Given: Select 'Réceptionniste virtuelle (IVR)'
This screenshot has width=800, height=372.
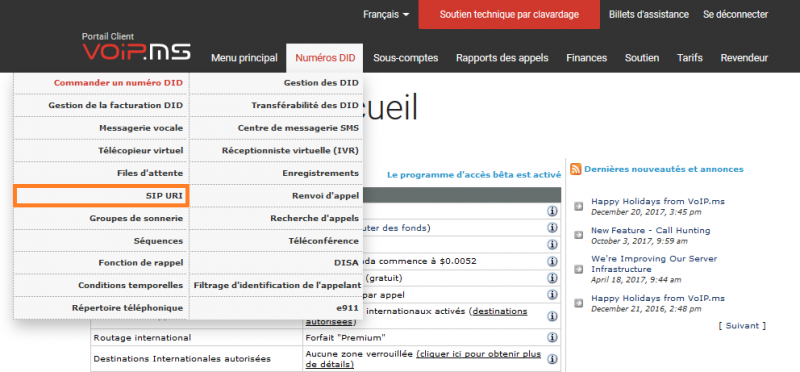Looking at the screenshot, I should tap(276, 151).
